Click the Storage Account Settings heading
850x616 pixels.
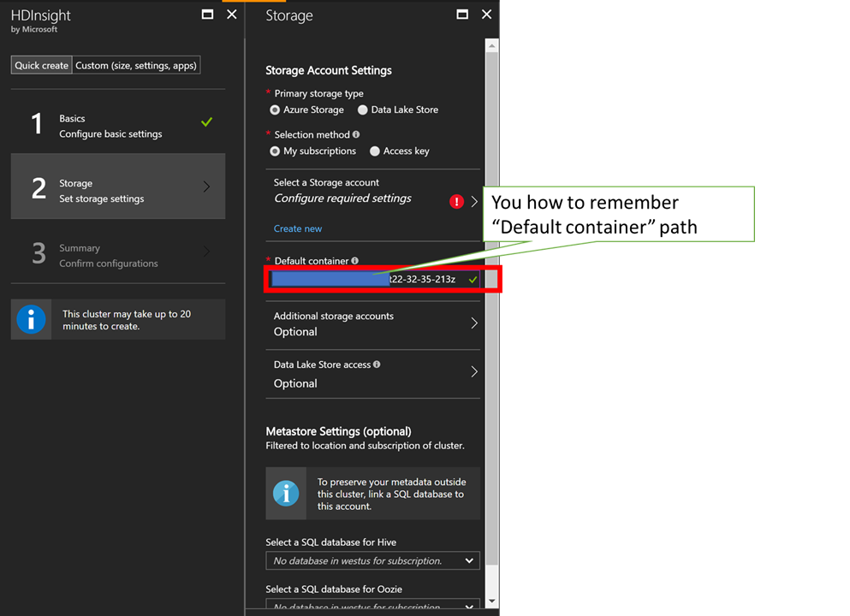point(329,70)
